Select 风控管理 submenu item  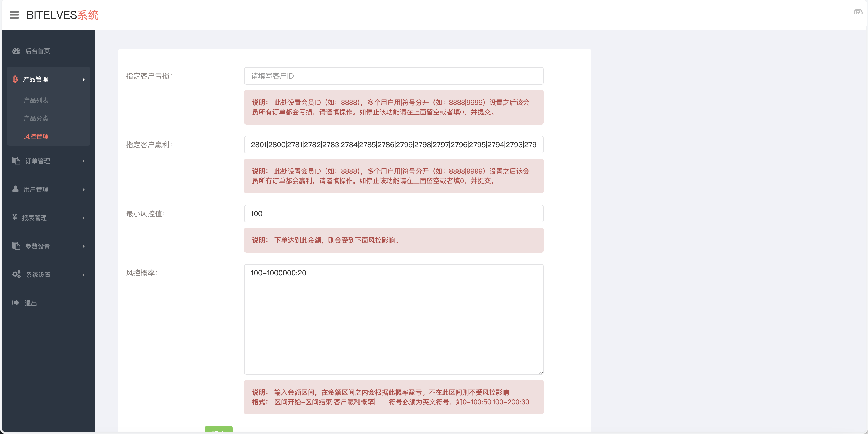[36, 137]
